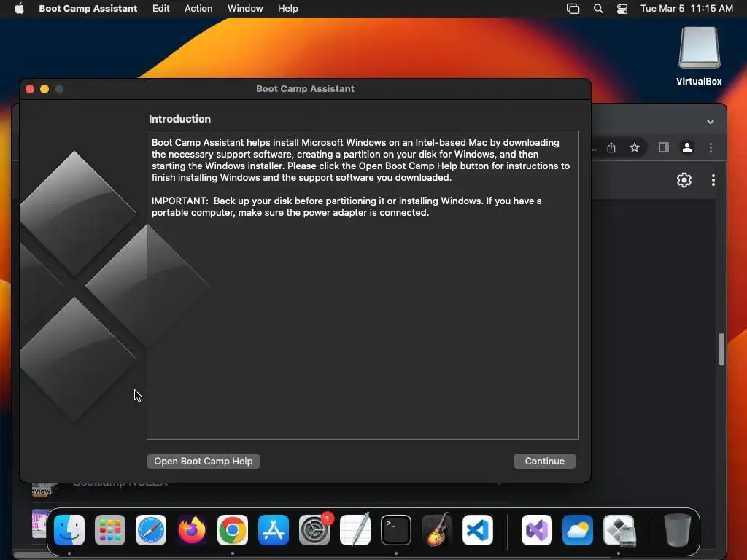This screenshot has width=747, height=560.
Task: Click Boot Camp Assistant icon in the Dock
Action: click(x=619, y=529)
